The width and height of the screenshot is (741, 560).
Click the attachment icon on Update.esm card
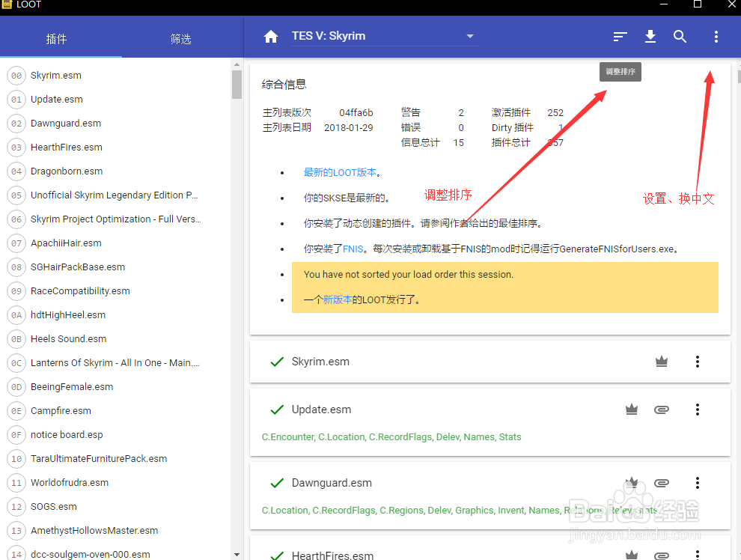pyautogui.click(x=662, y=410)
